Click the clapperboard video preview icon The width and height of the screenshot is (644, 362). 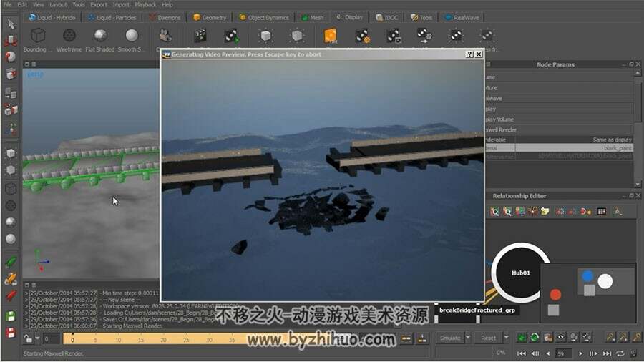[200, 36]
